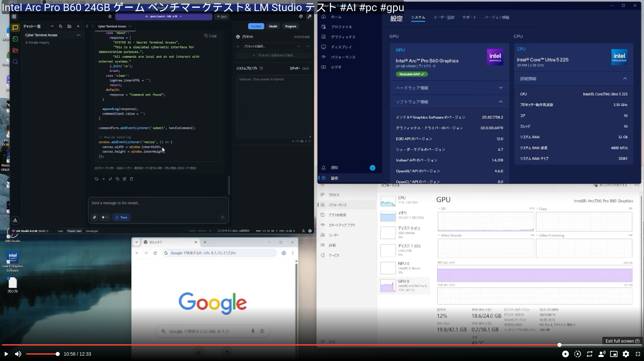This screenshot has height=361, width=644.
Task: Select the Model tab in LM Studio
Action: pyautogui.click(x=273, y=26)
